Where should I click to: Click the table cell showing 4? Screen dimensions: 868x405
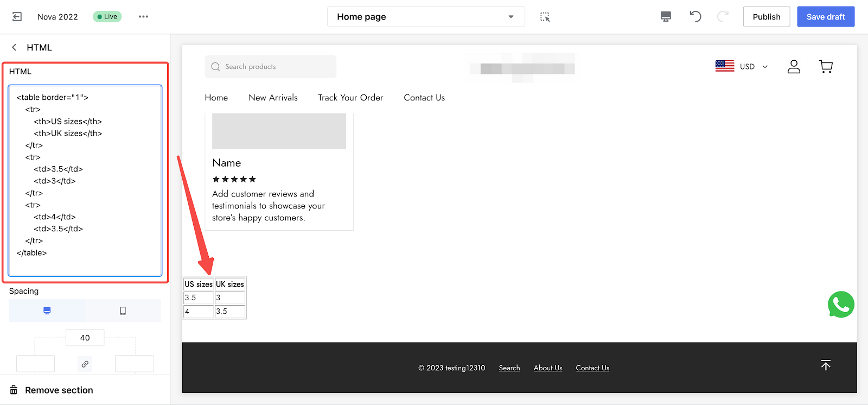click(199, 312)
